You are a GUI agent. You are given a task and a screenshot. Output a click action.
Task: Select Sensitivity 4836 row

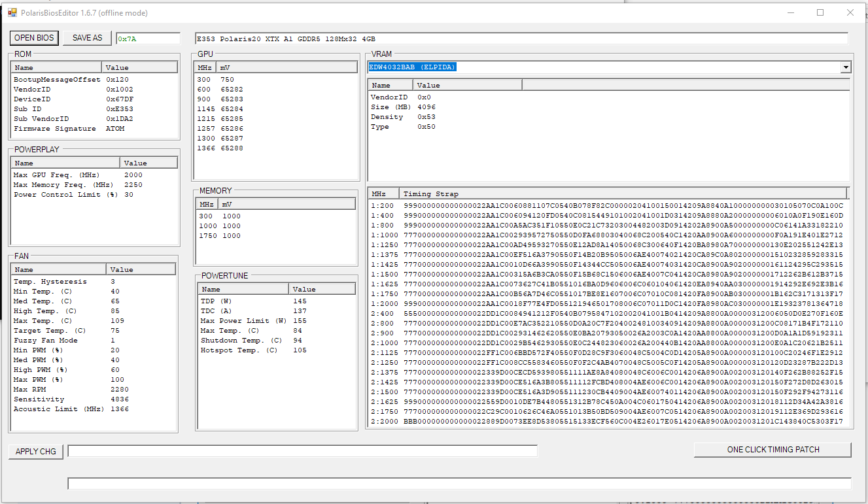(x=94, y=399)
